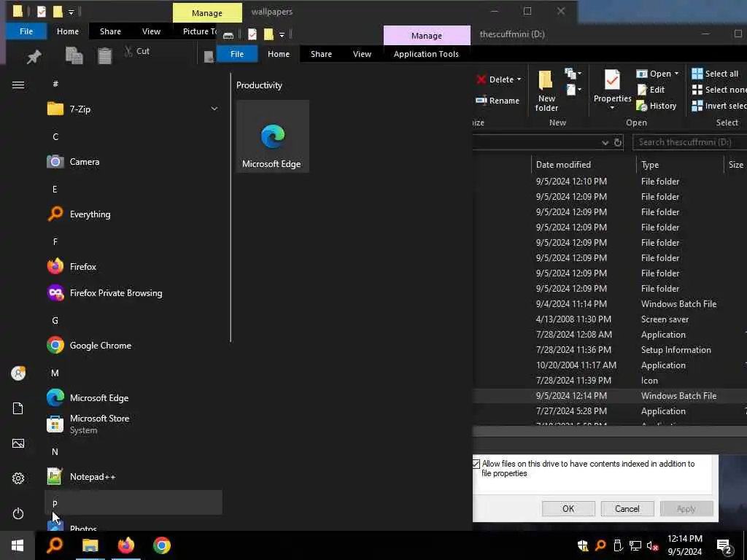This screenshot has width=747, height=560.
Task: Open the address bar history dropdown
Action: (x=605, y=142)
